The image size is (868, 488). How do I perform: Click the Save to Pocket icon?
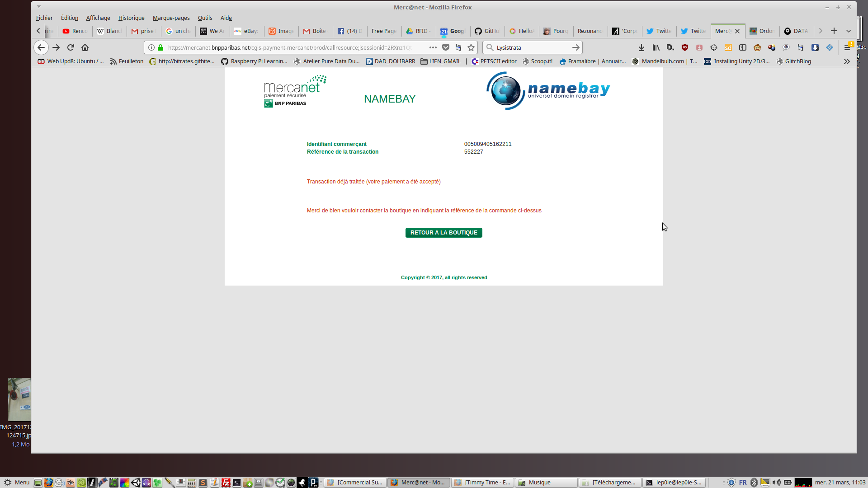point(446,47)
